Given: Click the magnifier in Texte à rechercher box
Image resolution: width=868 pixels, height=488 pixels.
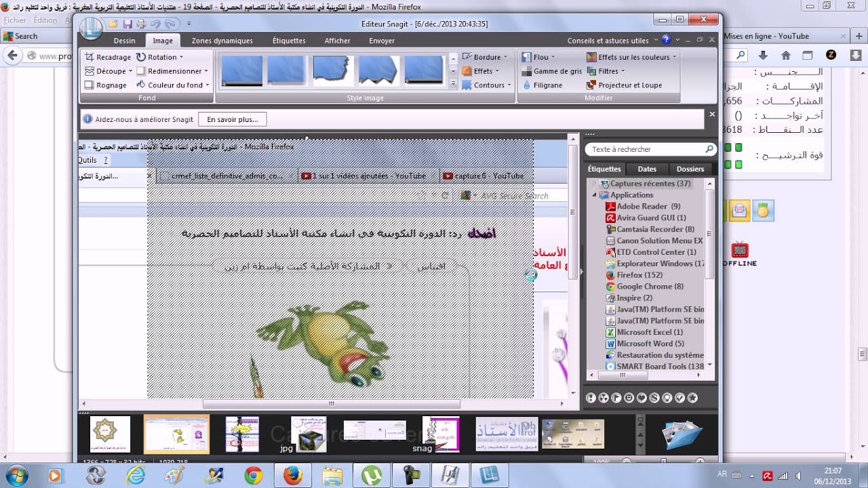Looking at the screenshot, I should coord(709,149).
